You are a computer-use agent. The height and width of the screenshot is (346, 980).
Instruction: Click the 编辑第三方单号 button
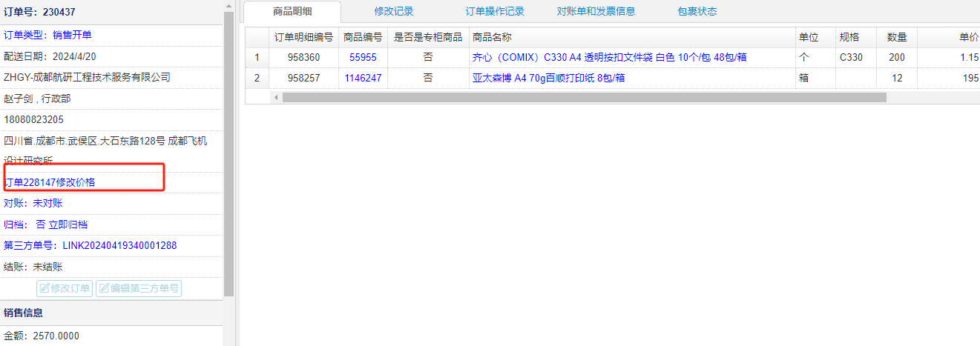[139, 288]
